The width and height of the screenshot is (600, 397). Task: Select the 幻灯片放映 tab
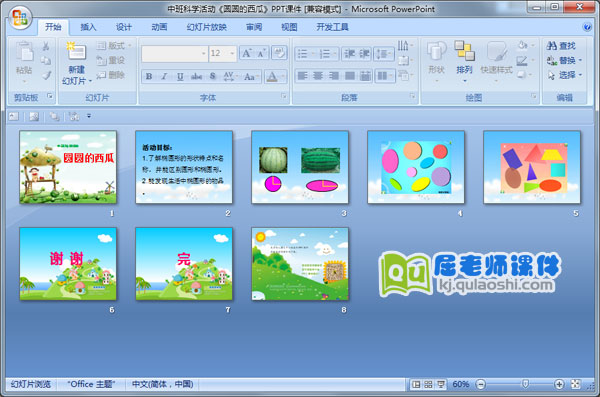[207, 27]
